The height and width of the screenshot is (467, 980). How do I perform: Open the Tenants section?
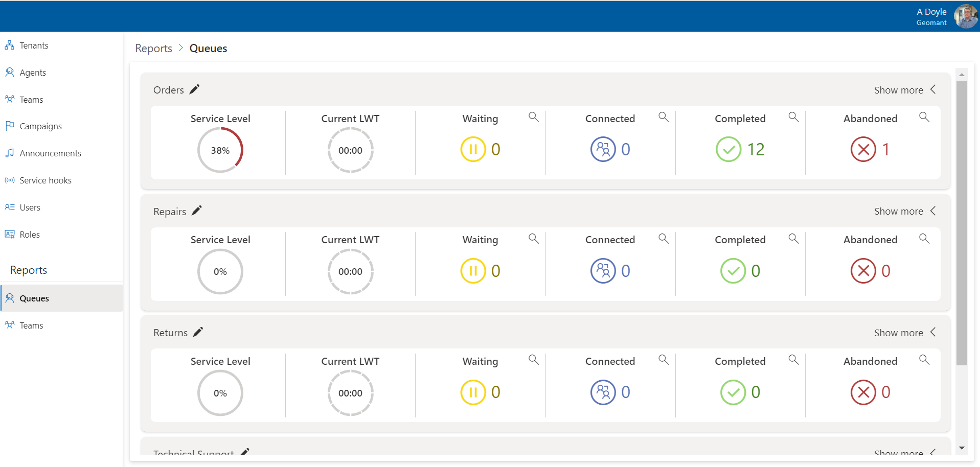click(x=34, y=45)
